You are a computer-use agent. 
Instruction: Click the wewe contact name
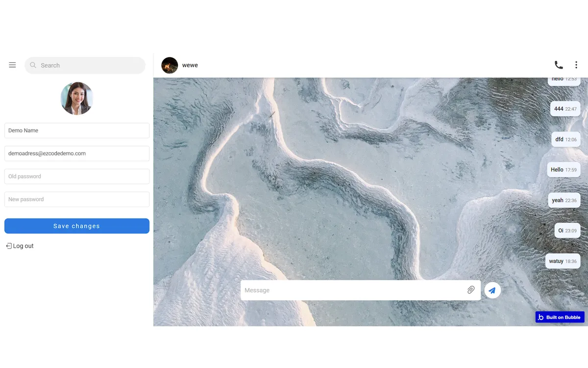click(190, 65)
